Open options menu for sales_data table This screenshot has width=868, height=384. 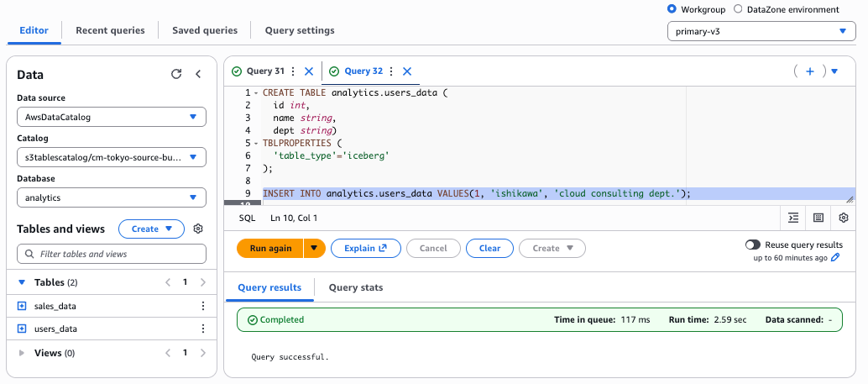202,306
